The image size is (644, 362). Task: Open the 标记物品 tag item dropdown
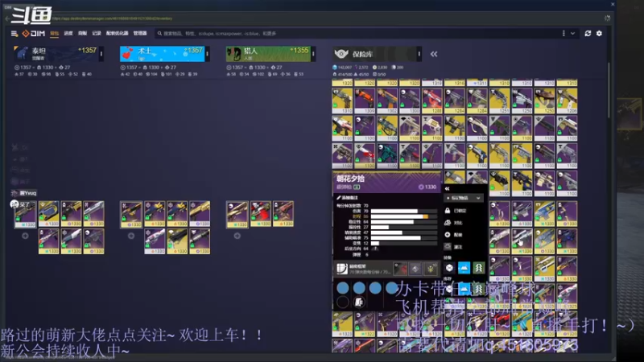point(464,198)
